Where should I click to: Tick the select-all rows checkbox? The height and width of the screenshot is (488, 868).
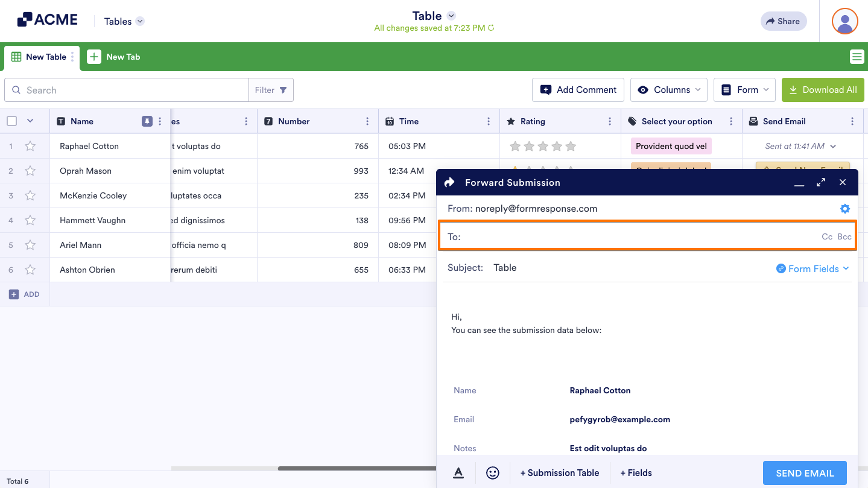[12, 121]
